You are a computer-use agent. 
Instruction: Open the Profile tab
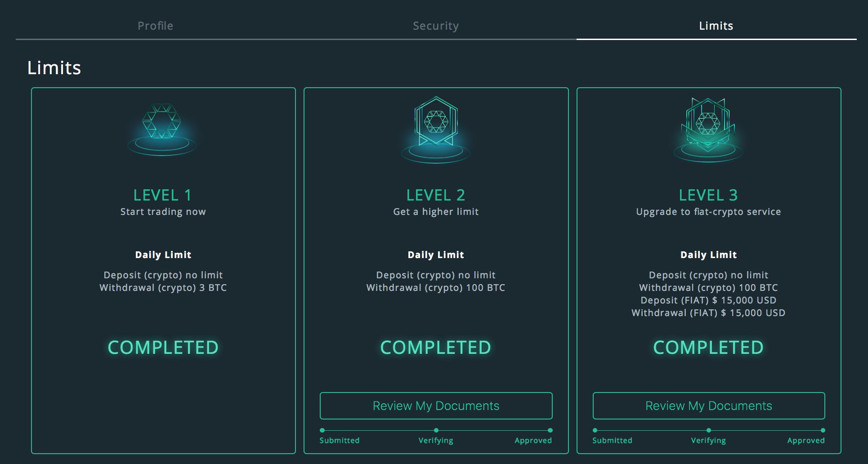(155, 26)
